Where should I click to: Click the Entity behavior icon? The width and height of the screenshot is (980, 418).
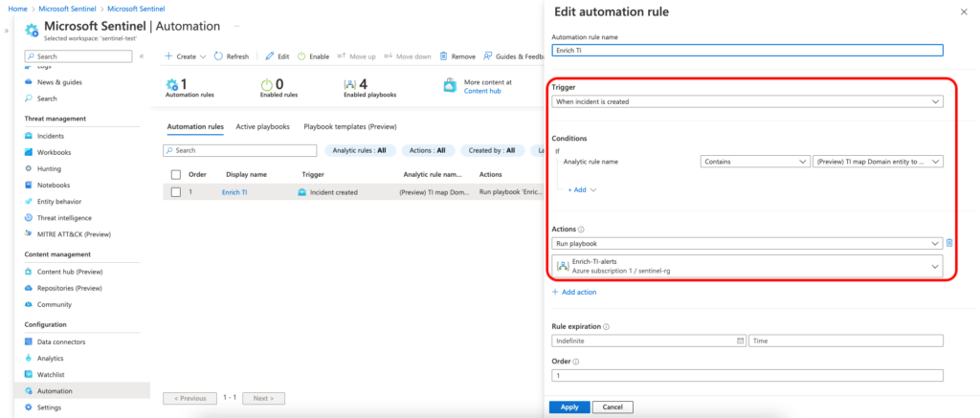[x=28, y=201]
